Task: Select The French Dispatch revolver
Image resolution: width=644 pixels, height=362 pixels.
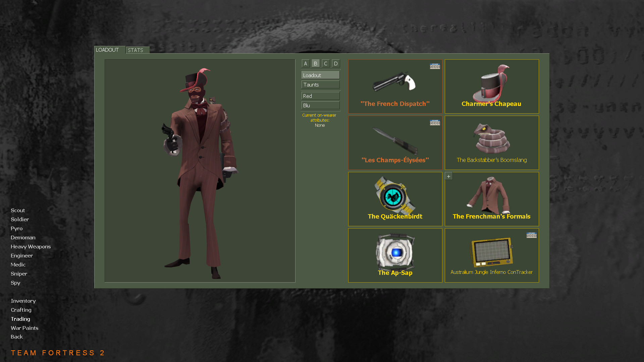Action: pos(395,84)
